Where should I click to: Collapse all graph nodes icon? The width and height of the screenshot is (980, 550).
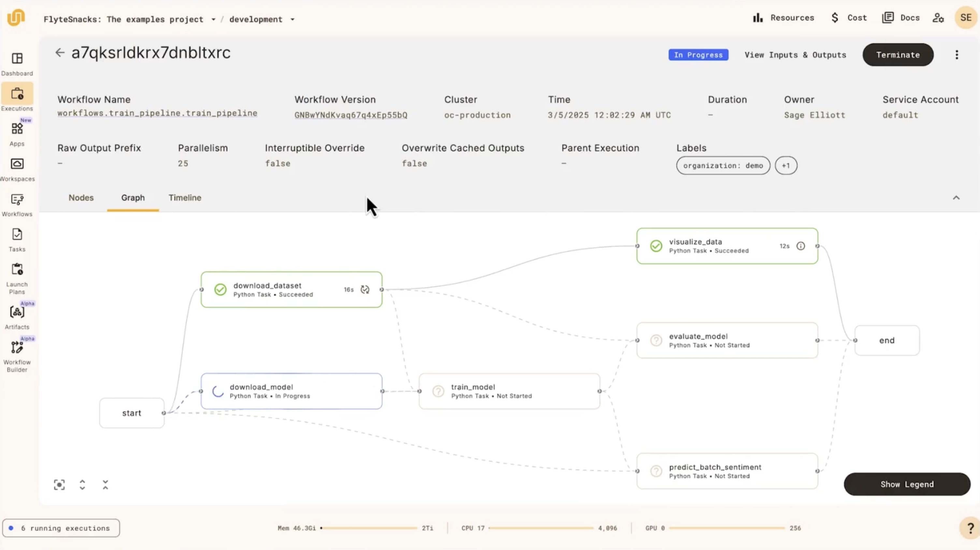click(105, 485)
